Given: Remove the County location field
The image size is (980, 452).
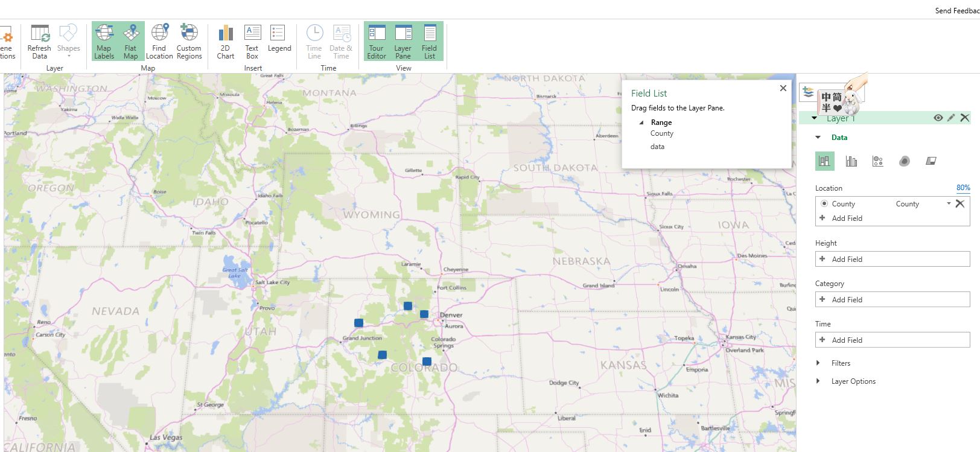Looking at the screenshot, I should pyautogui.click(x=960, y=204).
